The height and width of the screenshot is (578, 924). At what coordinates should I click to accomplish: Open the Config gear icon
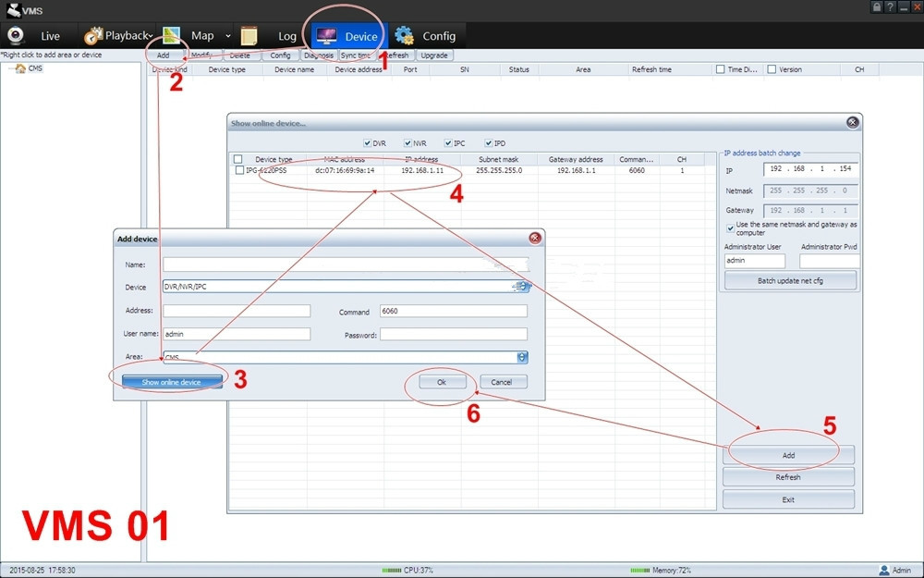405,36
